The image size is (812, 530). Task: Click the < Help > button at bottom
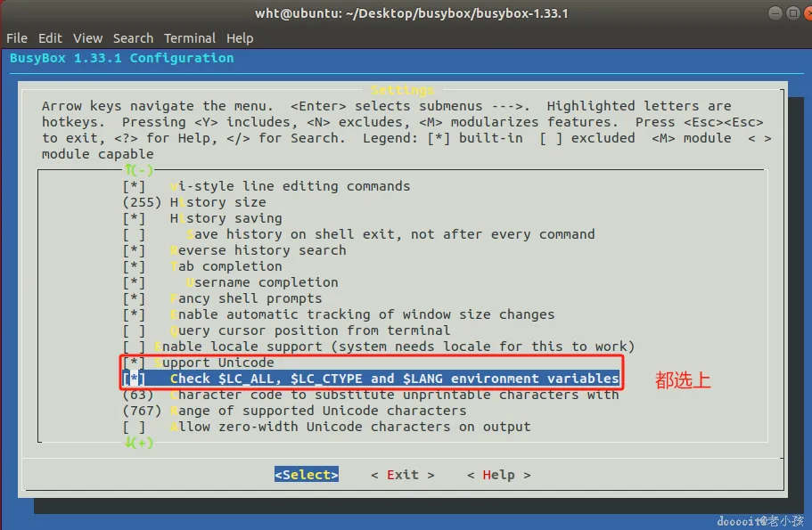[x=498, y=475]
